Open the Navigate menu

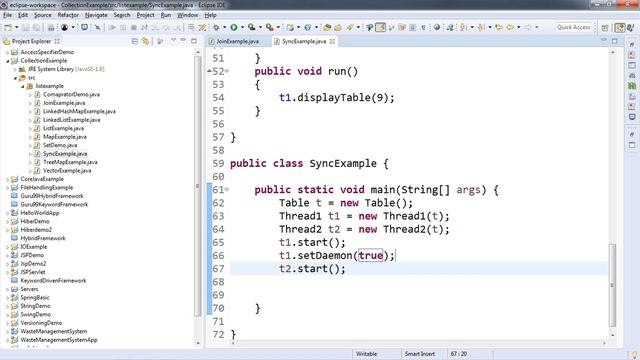pyautogui.click(x=96, y=15)
